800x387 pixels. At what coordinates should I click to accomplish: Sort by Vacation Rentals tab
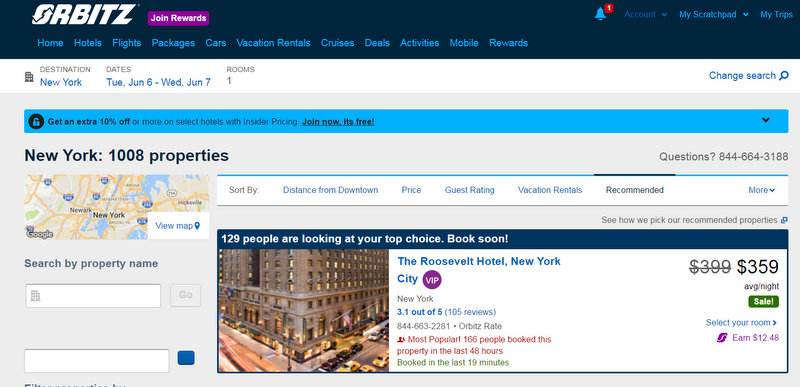click(x=550, y=190)
